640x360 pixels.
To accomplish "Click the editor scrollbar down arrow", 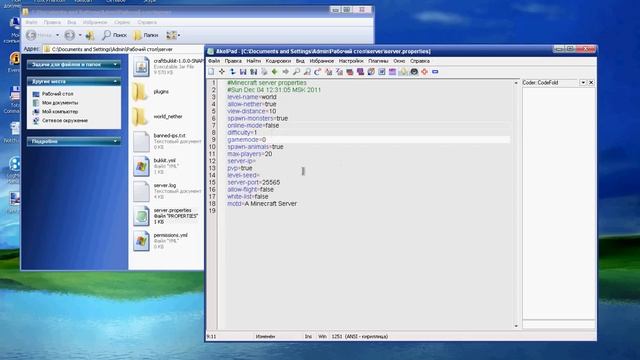I will coord(516,326).
